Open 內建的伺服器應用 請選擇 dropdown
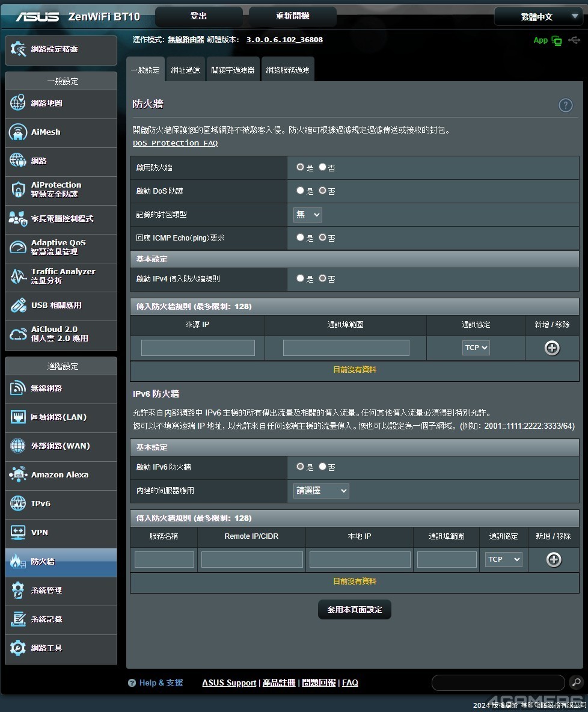The height and width of the screenshot is (712, 588). click(x=321, y=491)
